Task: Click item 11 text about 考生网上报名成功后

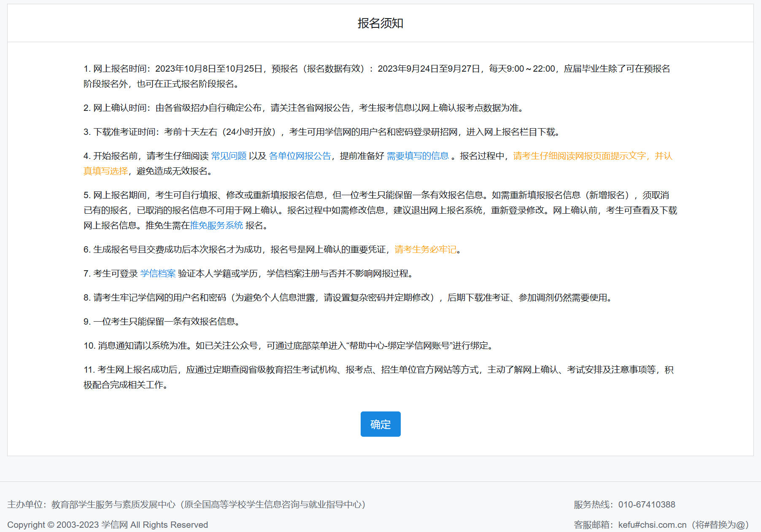Action: pos(378,377)
